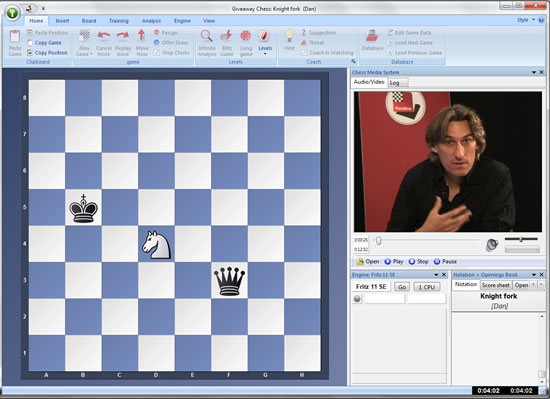Screen dimensions: 550x399
Task: Click Edit Game Data icon
Action: click(390, 33)
